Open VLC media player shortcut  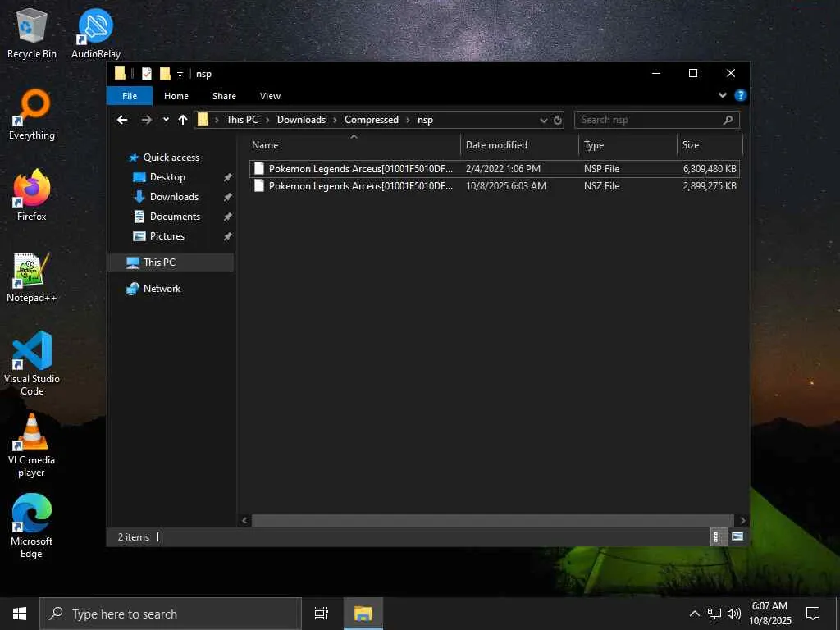pyautogui.click(x=32, y=445)
